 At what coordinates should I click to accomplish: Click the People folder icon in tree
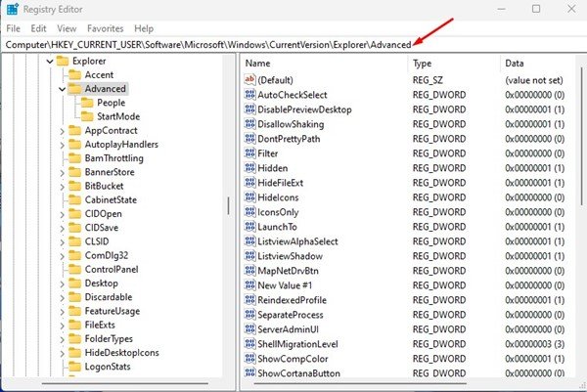point(87,103)
